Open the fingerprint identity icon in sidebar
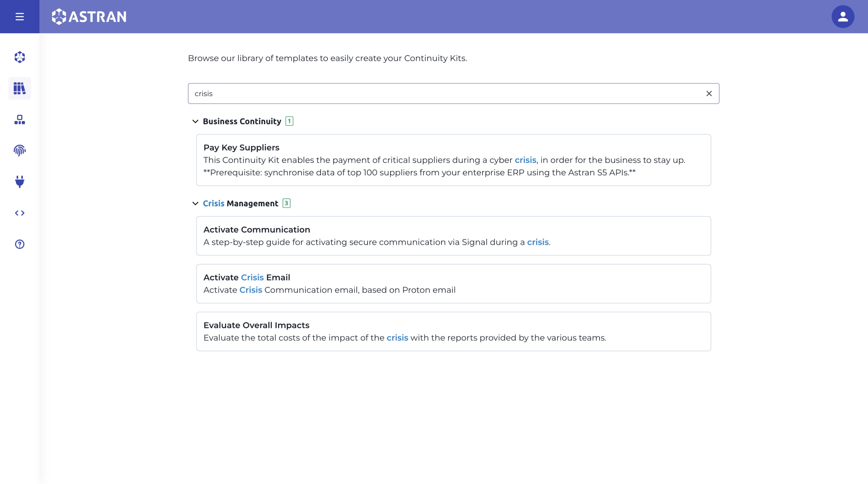Image resolution: width=868 pixels, height=484 pixels. pos(20,151)
